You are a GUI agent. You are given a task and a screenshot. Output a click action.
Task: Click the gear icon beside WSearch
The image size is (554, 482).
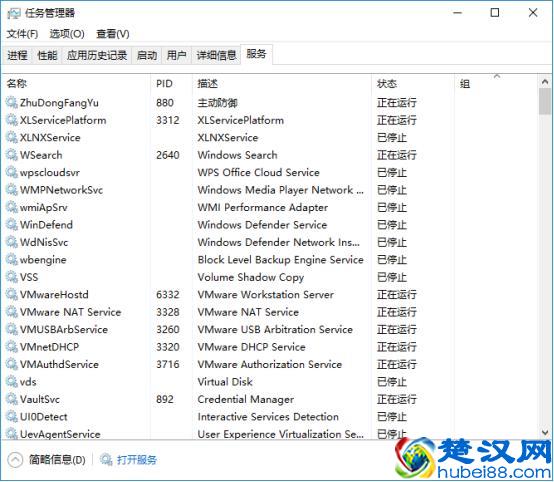11,155
